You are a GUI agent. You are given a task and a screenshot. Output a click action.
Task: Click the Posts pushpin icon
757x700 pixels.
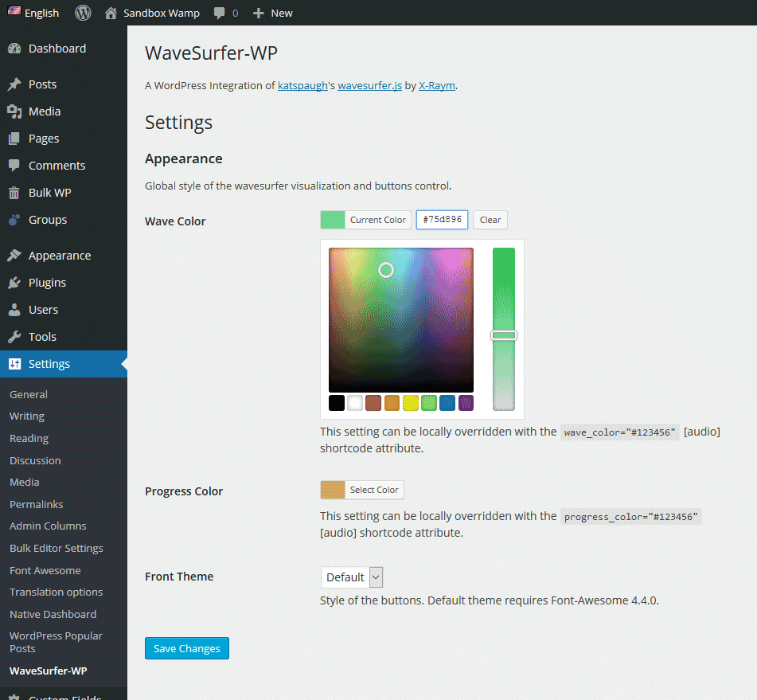(14, 84)
